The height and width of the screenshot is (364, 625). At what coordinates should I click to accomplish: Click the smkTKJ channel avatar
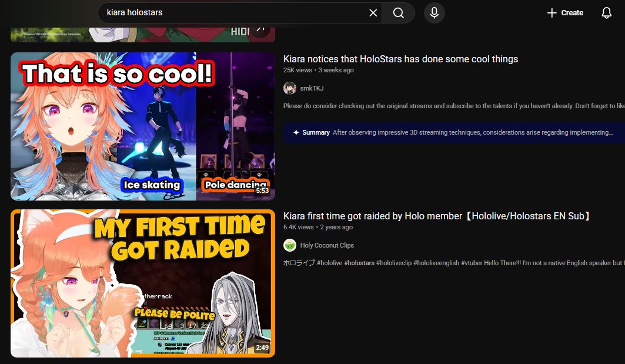point(290,88)
